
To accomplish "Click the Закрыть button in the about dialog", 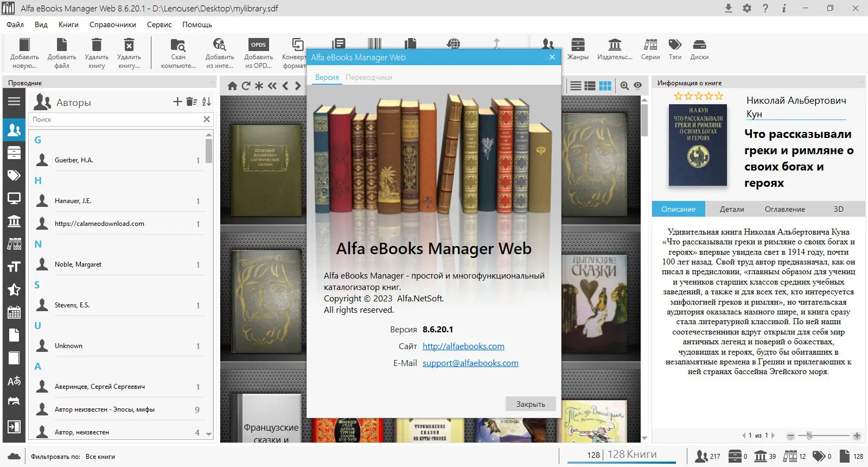I will [x=531, y=404].
